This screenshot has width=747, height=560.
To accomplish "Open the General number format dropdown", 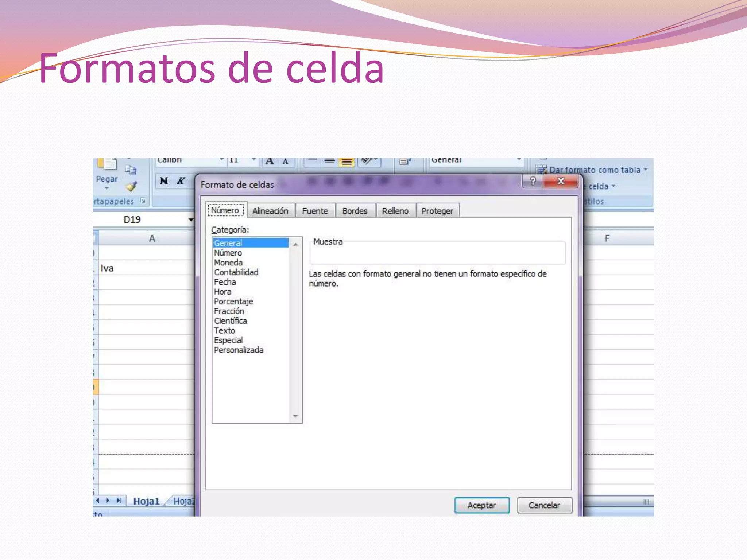I will pos(519,160).
